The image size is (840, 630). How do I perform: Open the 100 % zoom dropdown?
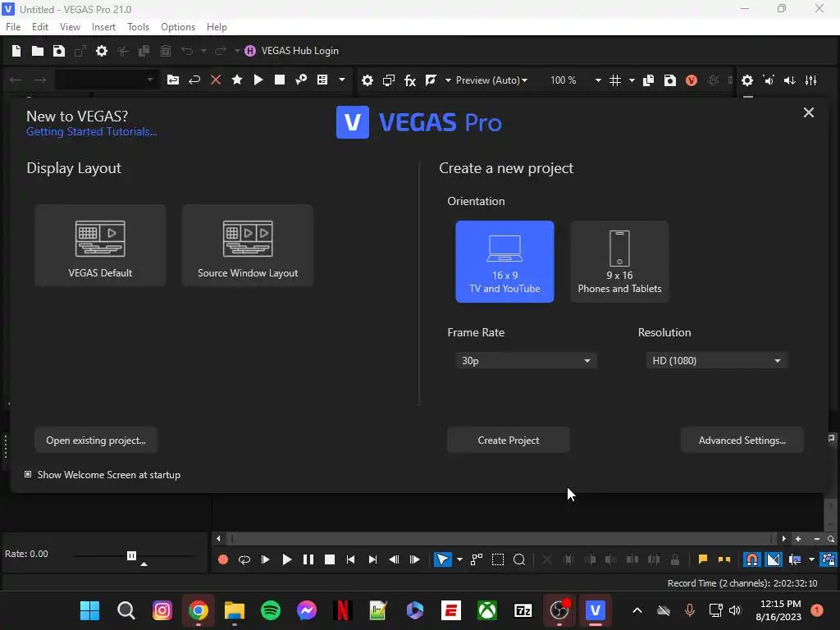pyautogui.click(x=598, y=80)
